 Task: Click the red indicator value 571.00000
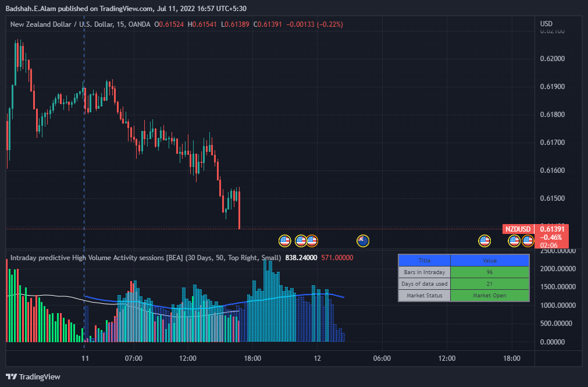(x=337, y=258)
